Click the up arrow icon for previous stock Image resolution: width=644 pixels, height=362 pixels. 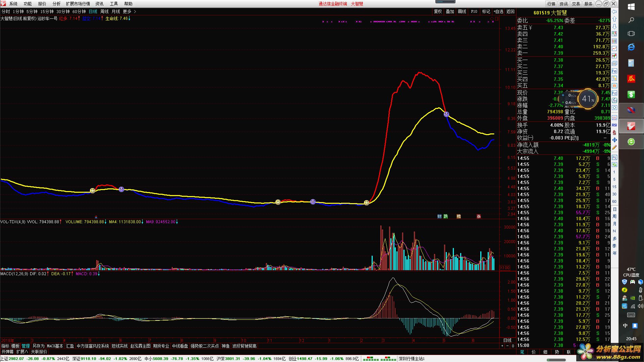[614, 19]
